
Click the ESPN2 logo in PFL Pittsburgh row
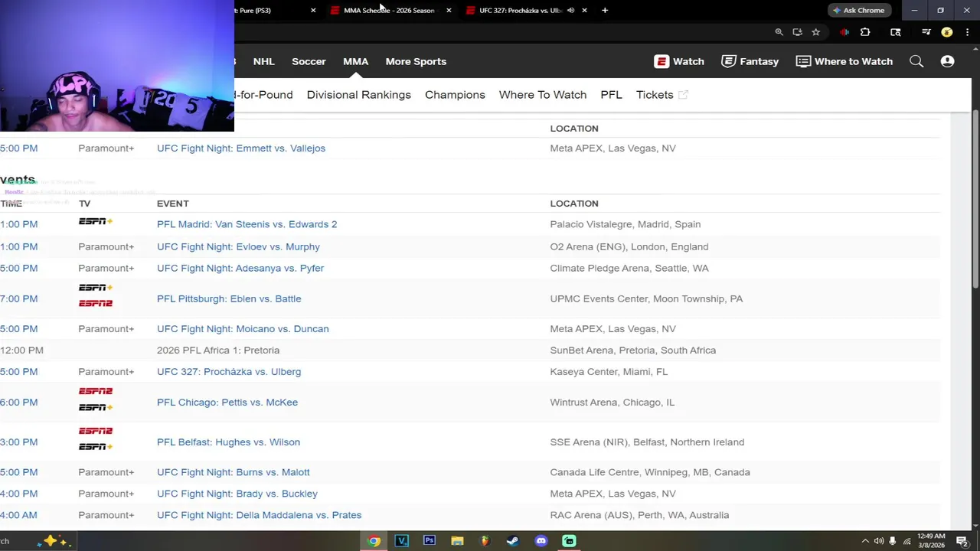[96, 303]
